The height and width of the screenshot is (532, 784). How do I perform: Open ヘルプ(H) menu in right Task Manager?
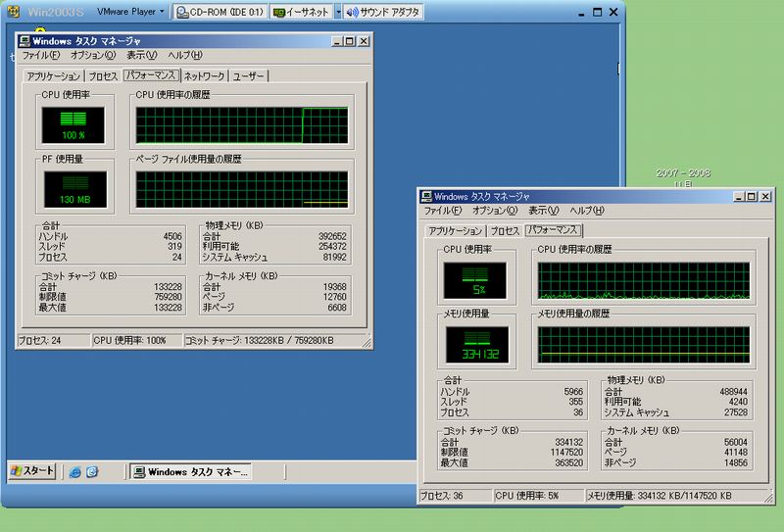pyautogui.click(x=586, y=211)
